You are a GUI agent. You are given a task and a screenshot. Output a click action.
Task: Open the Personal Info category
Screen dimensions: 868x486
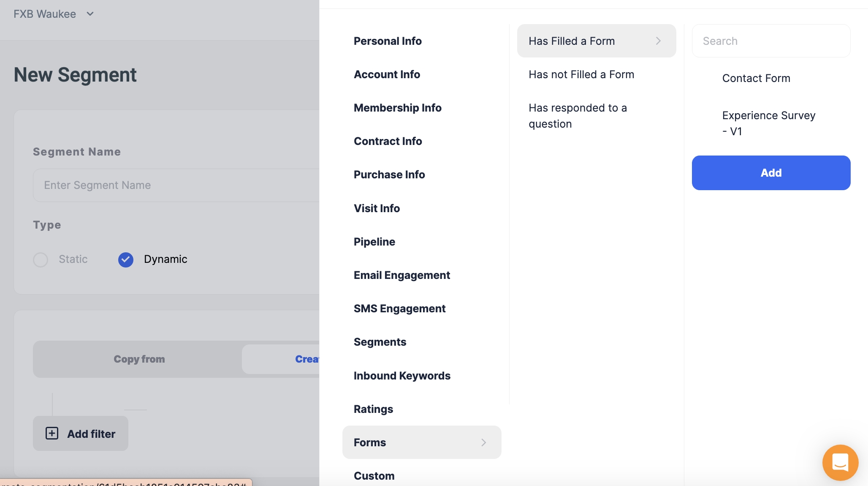387,41
